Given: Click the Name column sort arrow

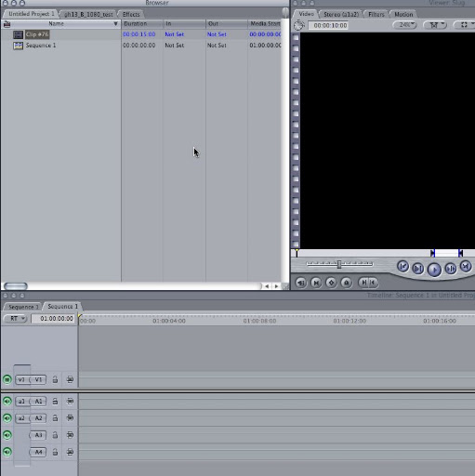Looking at the screenshot, I should [115, 23].
